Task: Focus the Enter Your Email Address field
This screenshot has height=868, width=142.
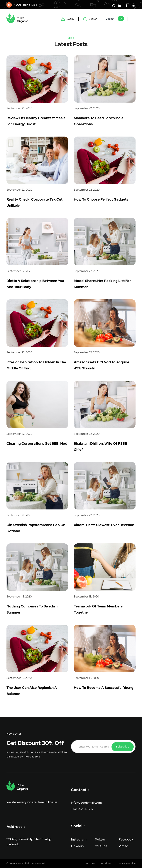Action: click(x=93, y=746)
